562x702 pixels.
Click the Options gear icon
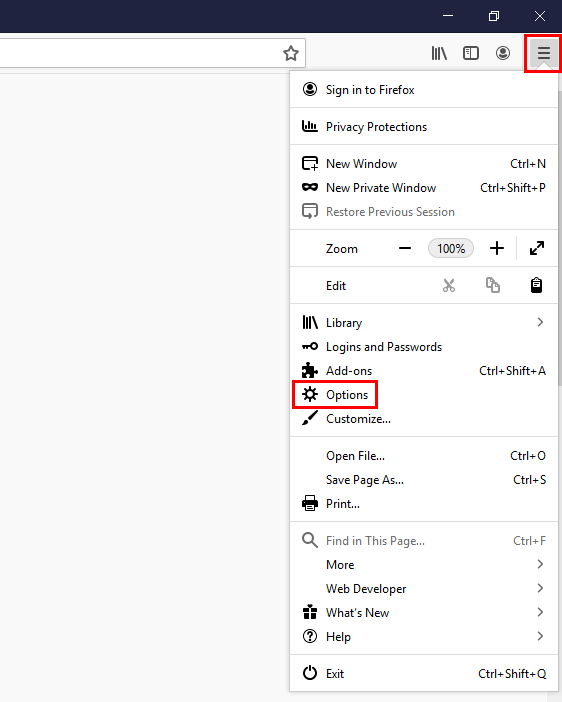coord(310,394)
